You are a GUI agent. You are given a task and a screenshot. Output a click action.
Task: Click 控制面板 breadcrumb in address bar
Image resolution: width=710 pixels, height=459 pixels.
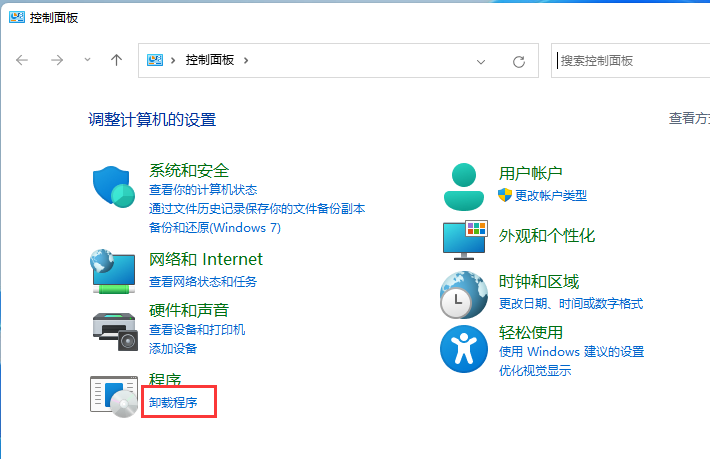tap(210, 60)
